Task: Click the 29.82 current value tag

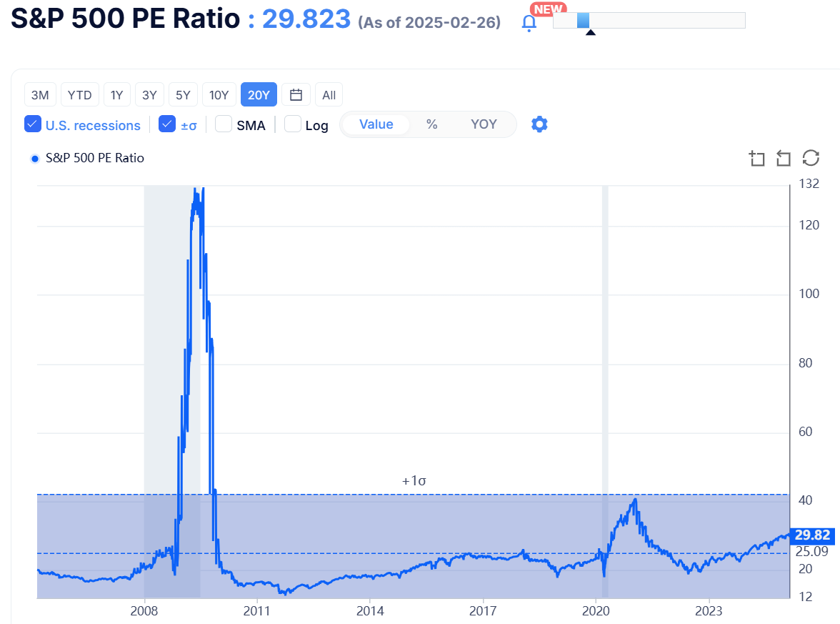Action: pos(812,535)
